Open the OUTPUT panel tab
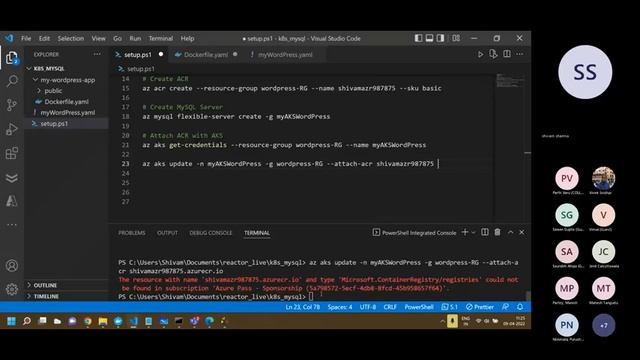Viewport: 640px width, 360px height. (167, 233)
